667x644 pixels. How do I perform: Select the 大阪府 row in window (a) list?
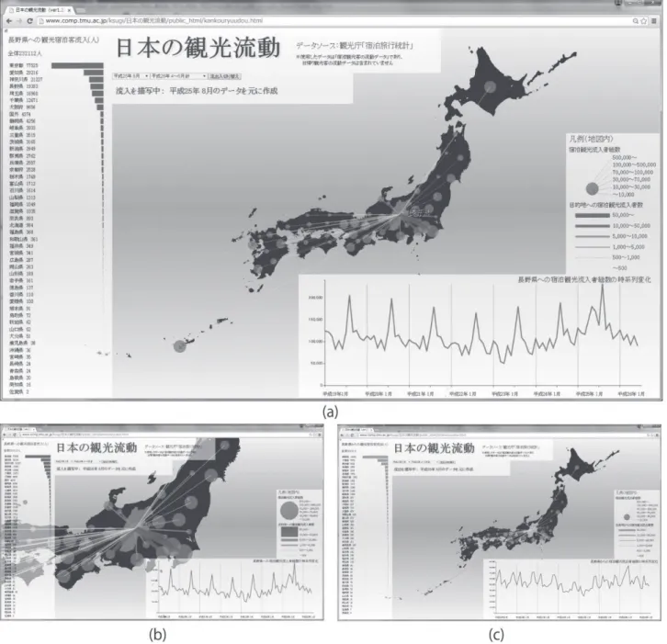coord(56,107)
